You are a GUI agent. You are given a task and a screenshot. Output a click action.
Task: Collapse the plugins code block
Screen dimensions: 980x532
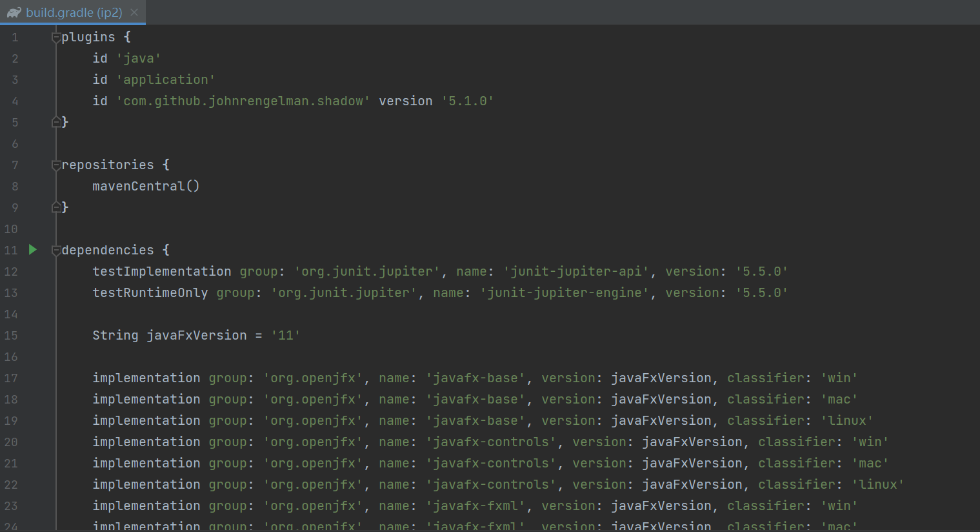(56, 36)
